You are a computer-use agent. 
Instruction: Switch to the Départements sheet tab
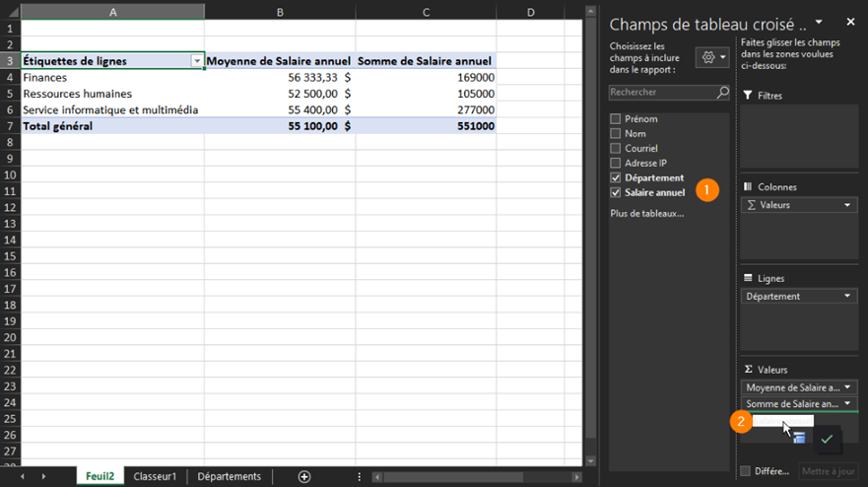pos(229,477)
